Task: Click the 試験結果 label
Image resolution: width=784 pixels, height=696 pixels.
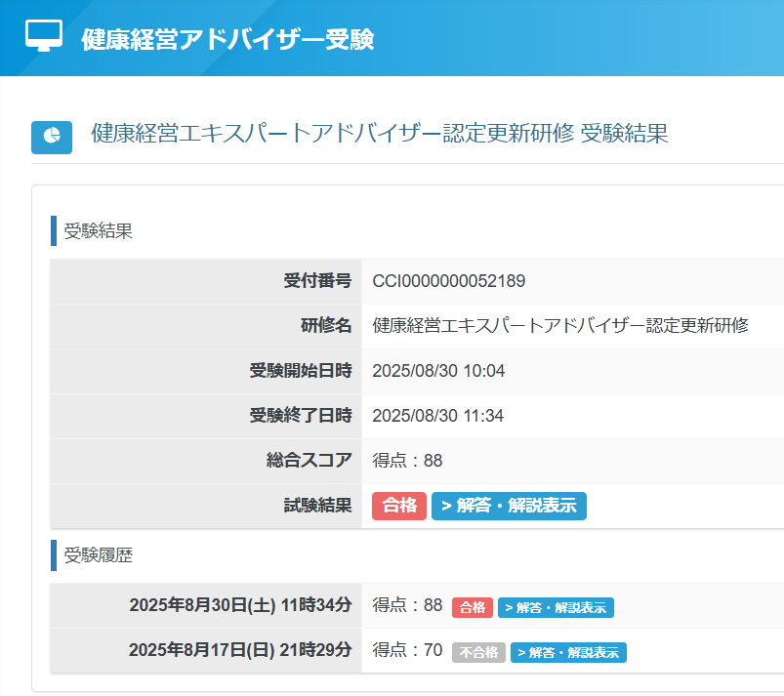Action: pos(317,506)
